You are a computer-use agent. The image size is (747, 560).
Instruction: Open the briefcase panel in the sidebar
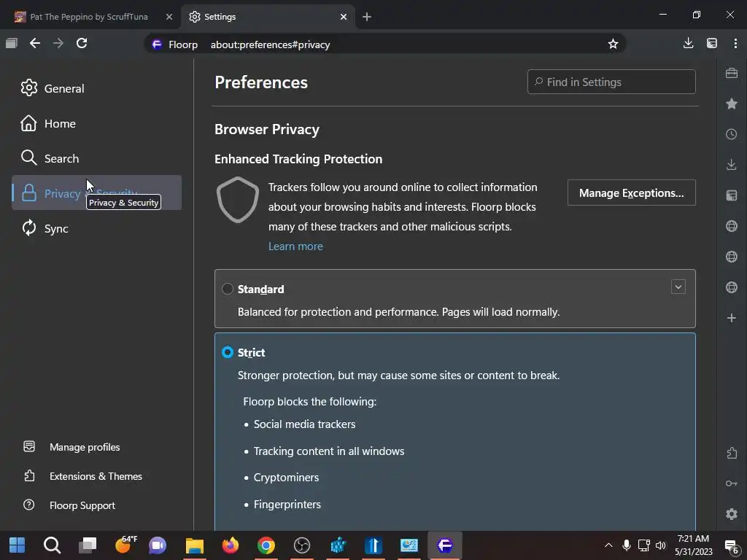(732, 73)
